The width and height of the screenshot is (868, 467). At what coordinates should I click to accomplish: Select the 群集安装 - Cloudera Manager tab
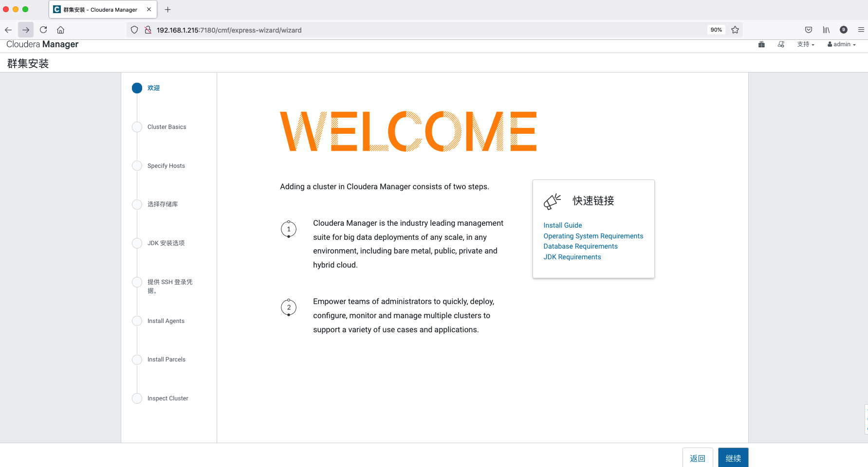pos(102,9)
